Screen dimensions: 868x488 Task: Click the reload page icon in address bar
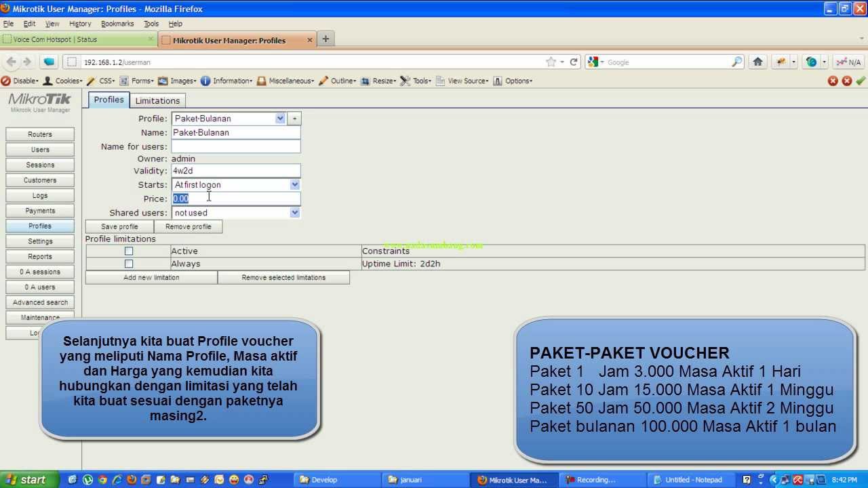[x=574, y=62]
